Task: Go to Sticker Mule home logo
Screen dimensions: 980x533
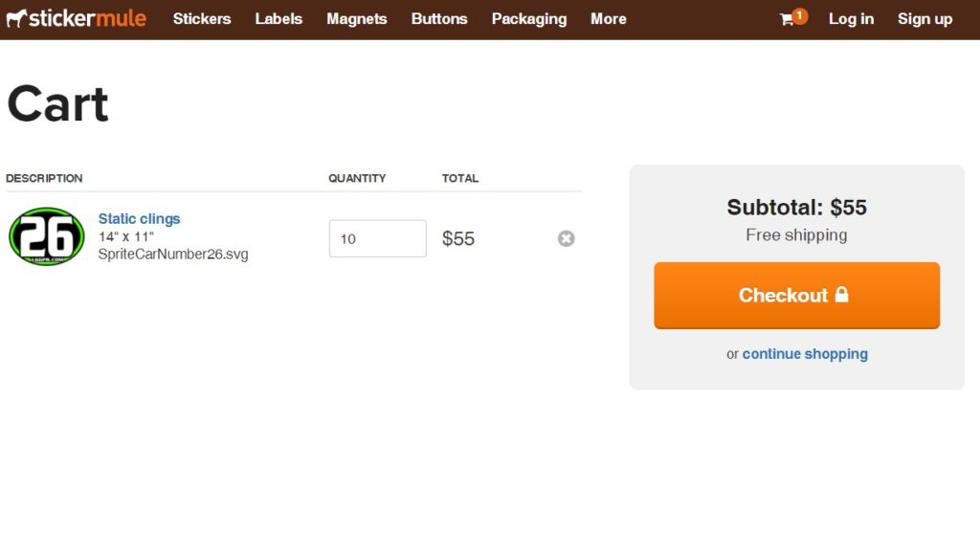Action: coord(77,18)
